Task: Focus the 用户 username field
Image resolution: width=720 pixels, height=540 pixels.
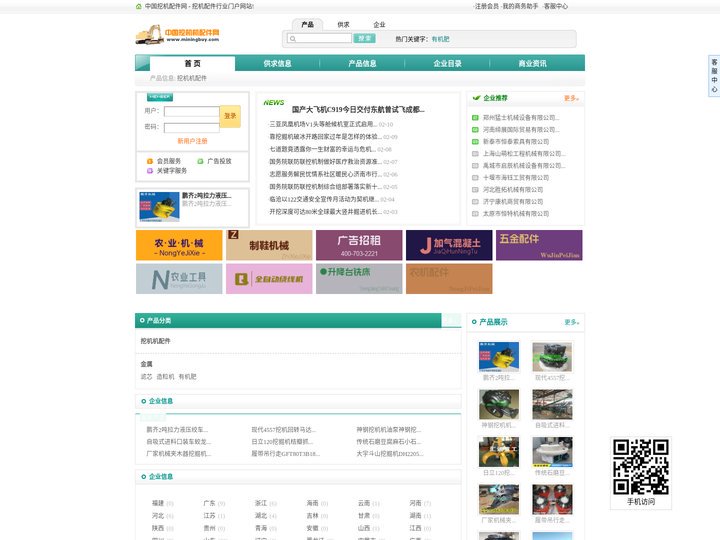Action: tap(191, 112)
